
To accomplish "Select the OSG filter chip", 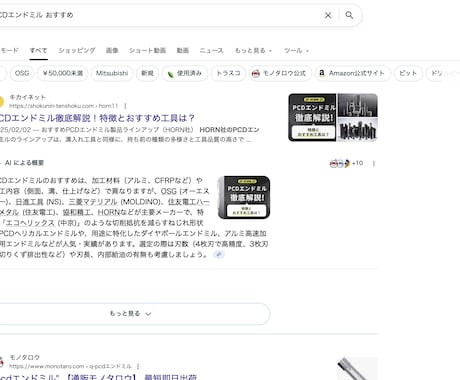I will click(22, 73).
